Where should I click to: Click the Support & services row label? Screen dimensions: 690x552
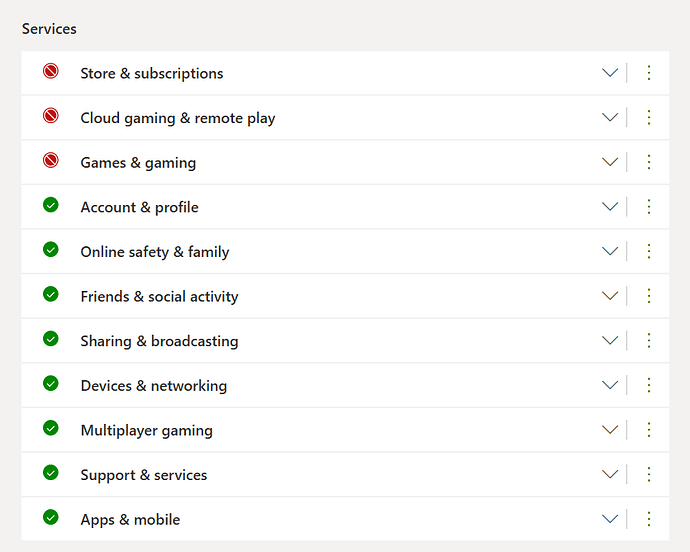click(144, 475)
